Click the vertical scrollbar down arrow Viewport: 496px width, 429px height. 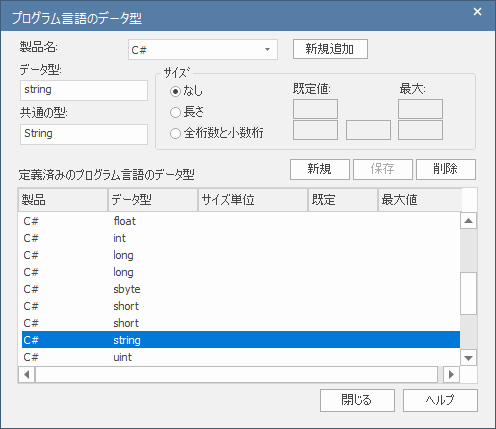(468, 358)
